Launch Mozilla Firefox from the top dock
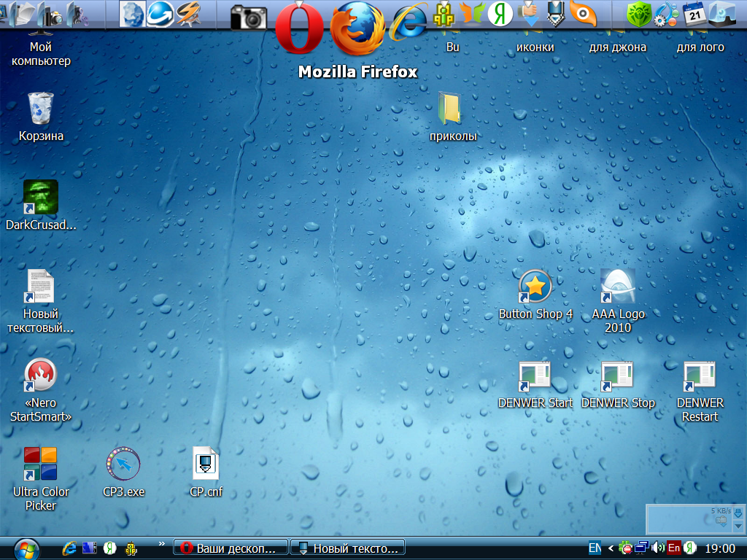 pos(357,29)
